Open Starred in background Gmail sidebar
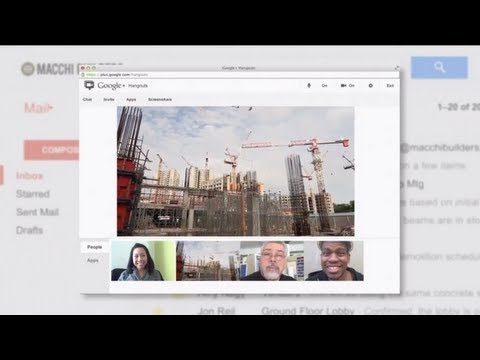Screen dimensions: 480x360 coord(33,194)
